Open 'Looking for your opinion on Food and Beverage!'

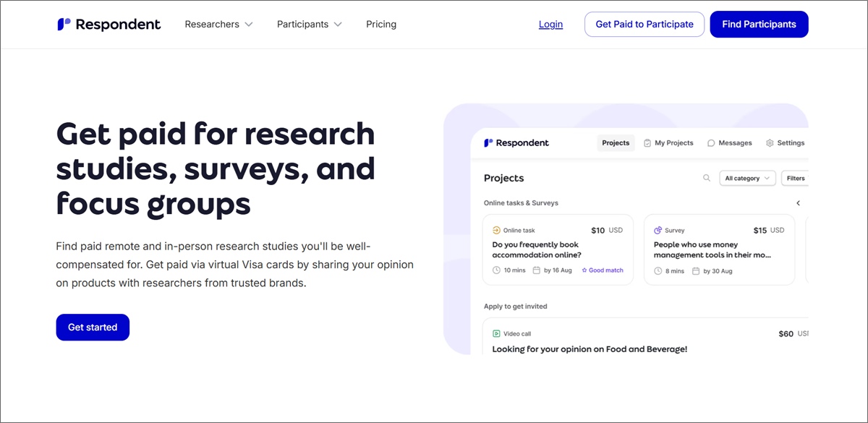tap(590, 349)
